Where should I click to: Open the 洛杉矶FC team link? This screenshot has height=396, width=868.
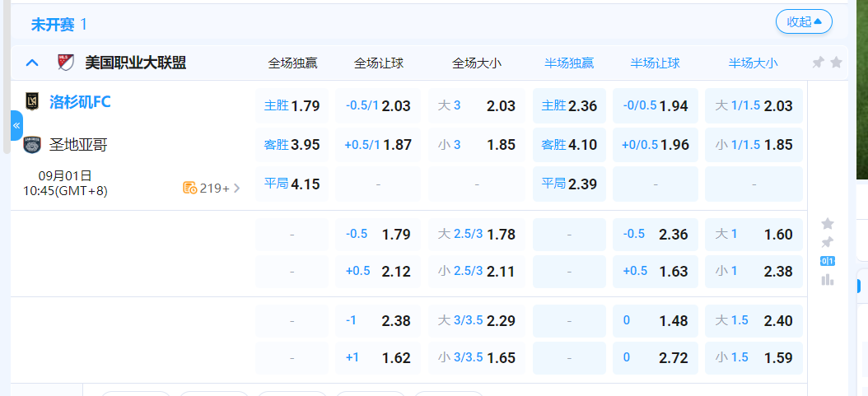[x=80, y=102]
